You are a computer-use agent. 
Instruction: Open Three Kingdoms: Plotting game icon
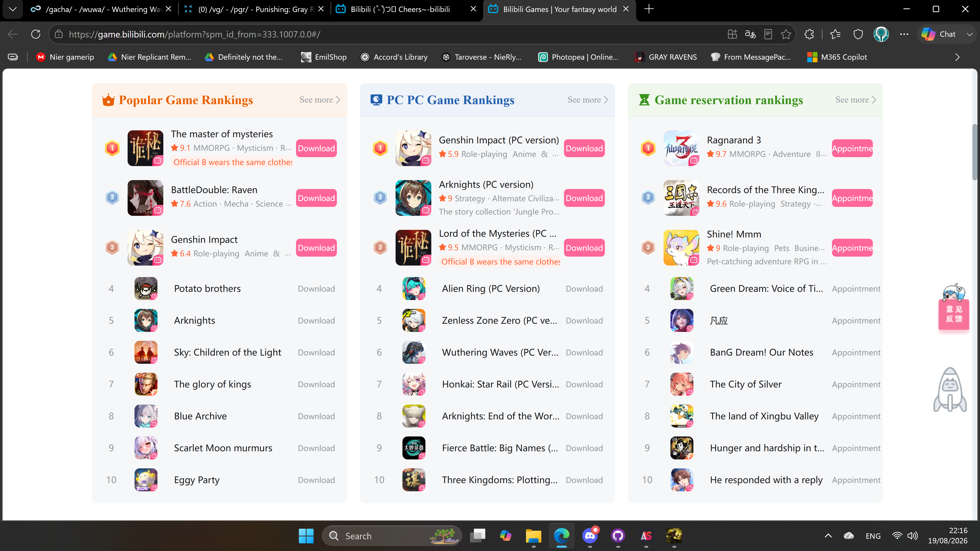(x=414, y=480)
